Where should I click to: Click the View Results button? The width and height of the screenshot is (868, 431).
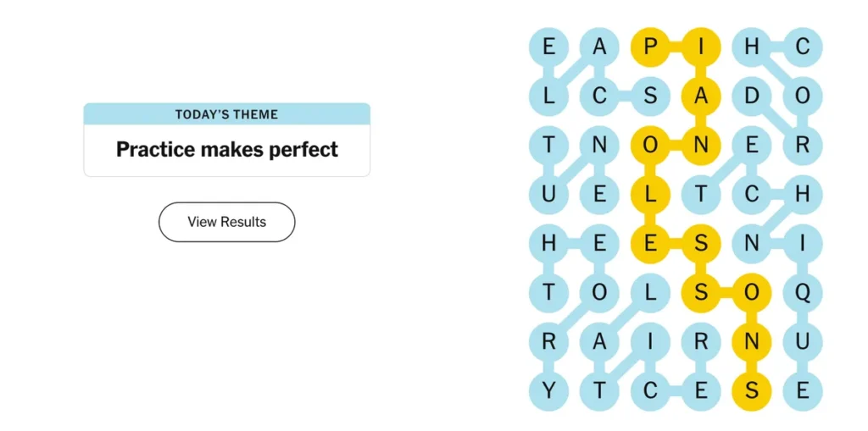point(226,222)
